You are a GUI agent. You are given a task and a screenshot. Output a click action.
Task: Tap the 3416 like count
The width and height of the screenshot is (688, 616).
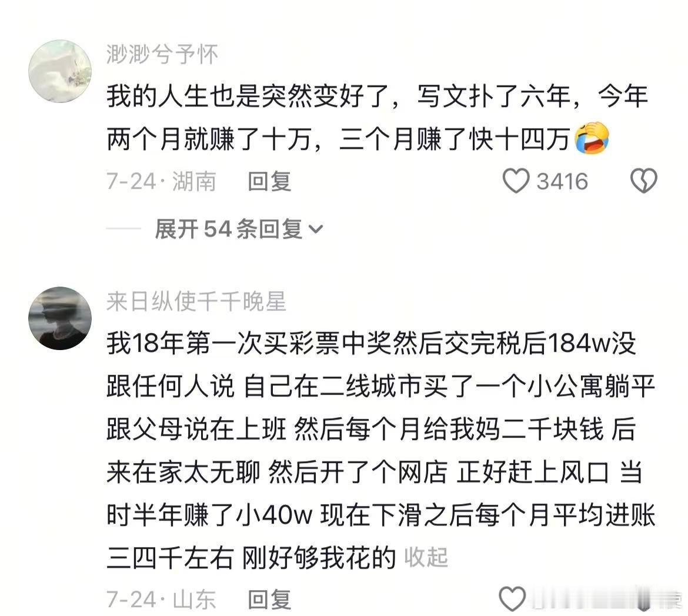(x=563, y=181)
